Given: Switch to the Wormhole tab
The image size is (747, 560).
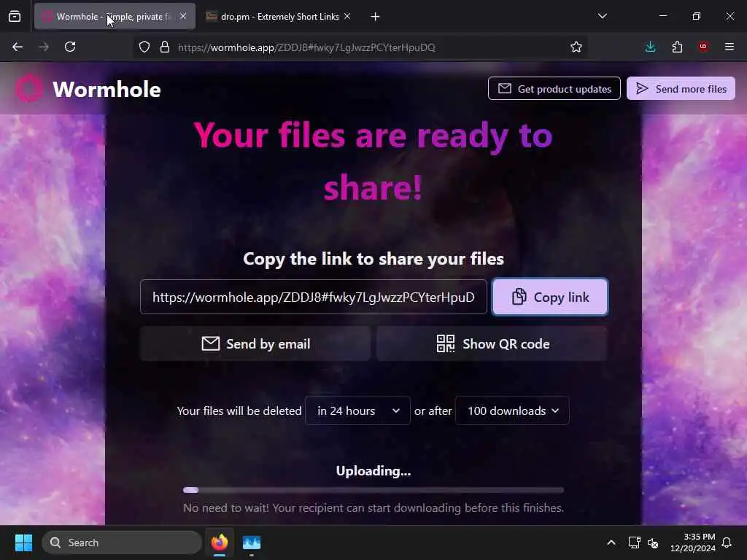Looking at the screenshot, I should point(115,17).
